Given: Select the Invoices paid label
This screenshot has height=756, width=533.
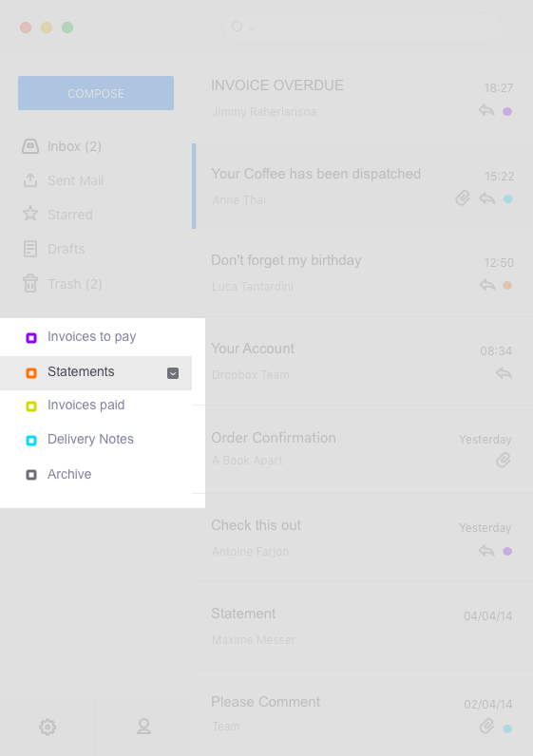Looking at the screenshot, I should coord(96,406).
